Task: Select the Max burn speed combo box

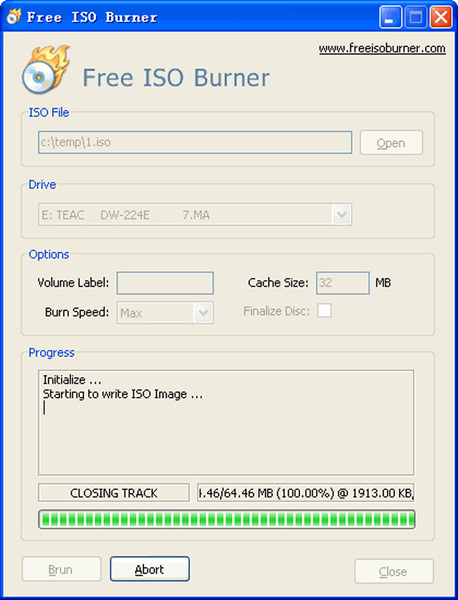Action: click(165, 313)
